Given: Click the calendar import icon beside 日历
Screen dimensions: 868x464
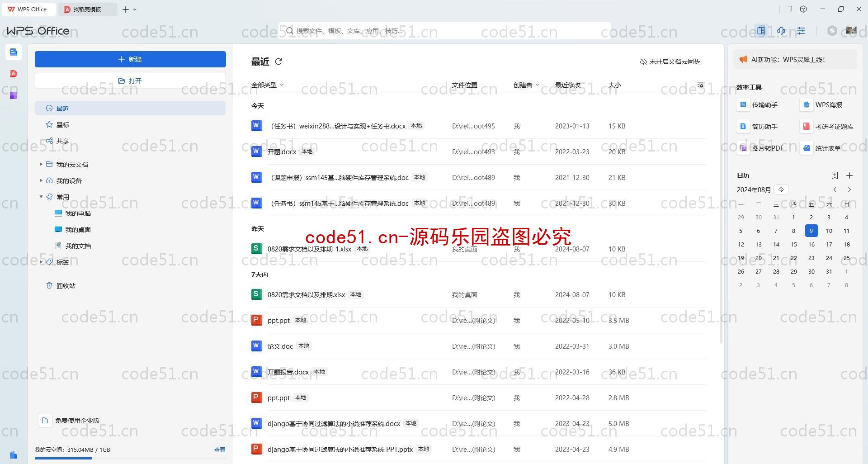Looking at the screenshot, I should (x=835, y=175).
